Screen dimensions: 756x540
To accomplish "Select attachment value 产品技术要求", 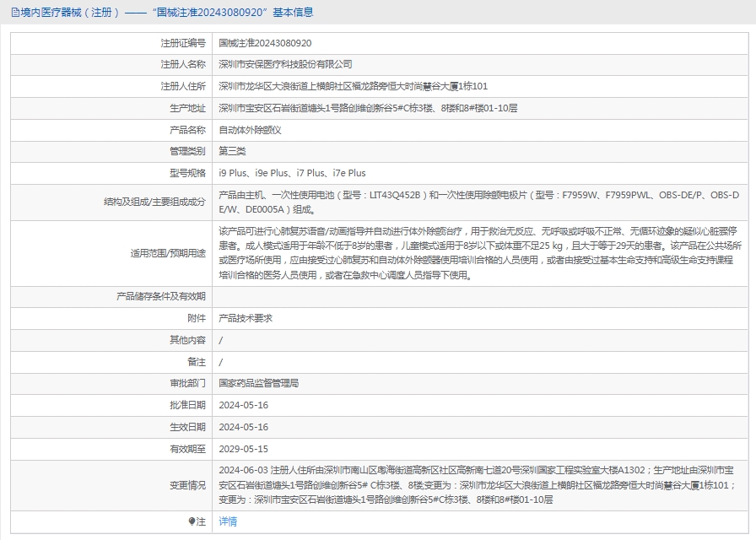I will (x=246, y=318).
